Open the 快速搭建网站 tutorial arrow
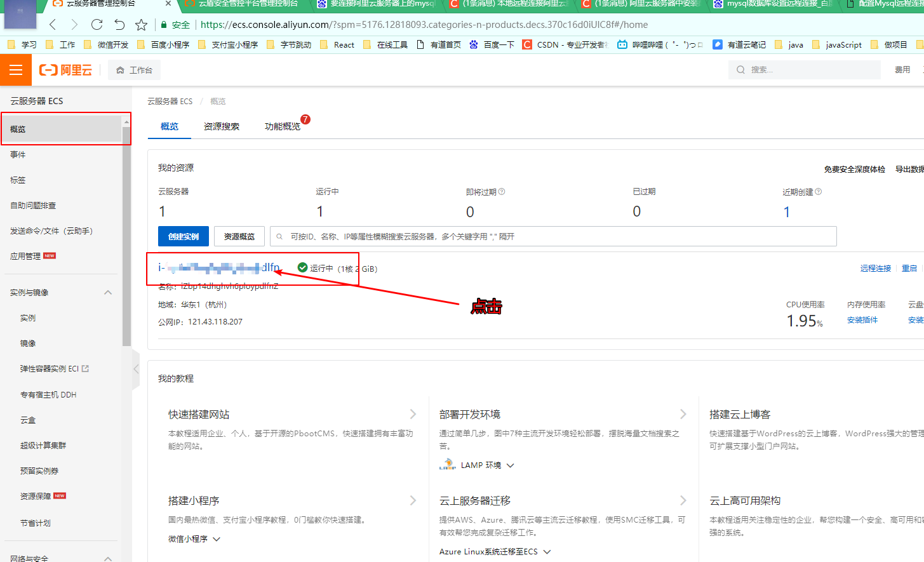The image size is (924, 562). pos(413,414)
